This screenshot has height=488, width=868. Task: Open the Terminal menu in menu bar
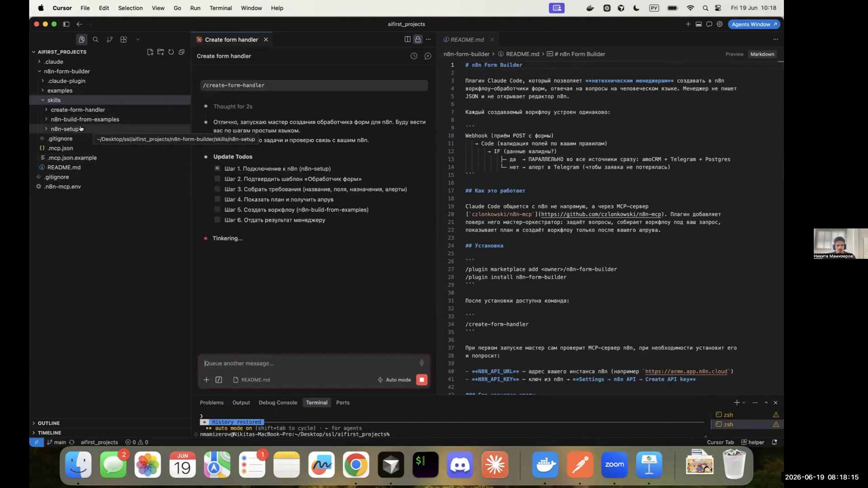point(221,8)
